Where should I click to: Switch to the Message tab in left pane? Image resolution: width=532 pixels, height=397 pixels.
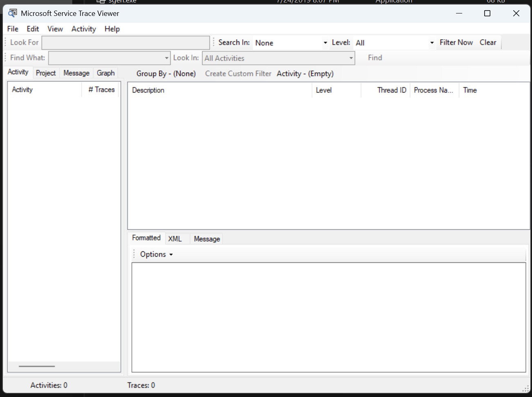[76, 73]
